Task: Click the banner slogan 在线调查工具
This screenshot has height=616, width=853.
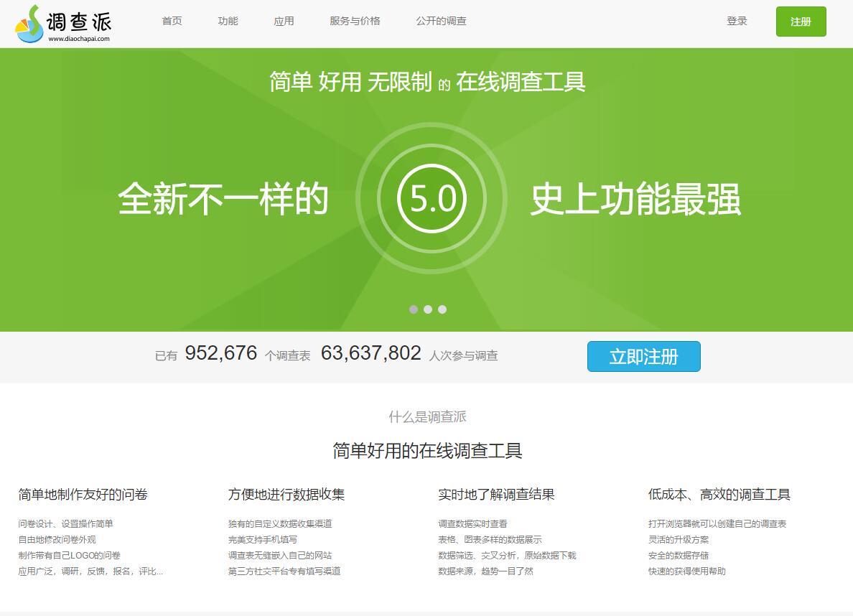Action: (521, 82)
